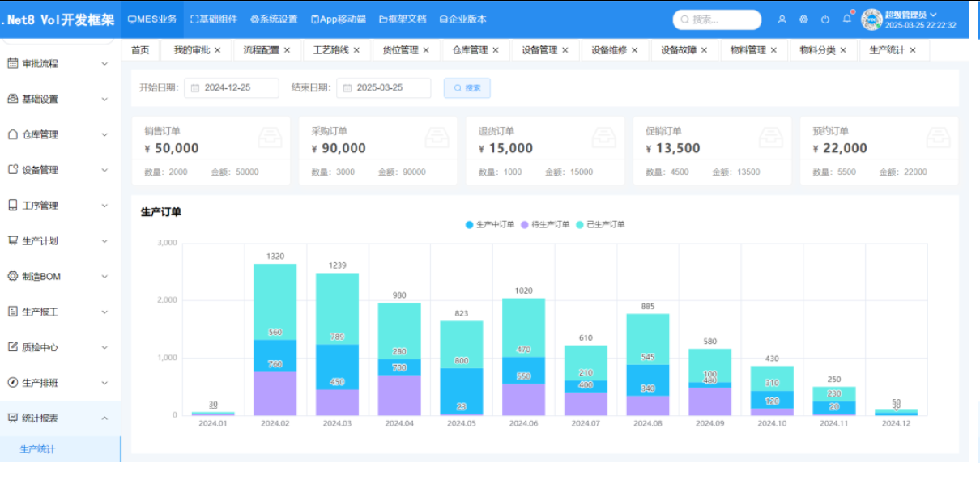Viewport: 980px width, 488px height.
Task: Open the notification bell
Action: (x=847, y=19)
